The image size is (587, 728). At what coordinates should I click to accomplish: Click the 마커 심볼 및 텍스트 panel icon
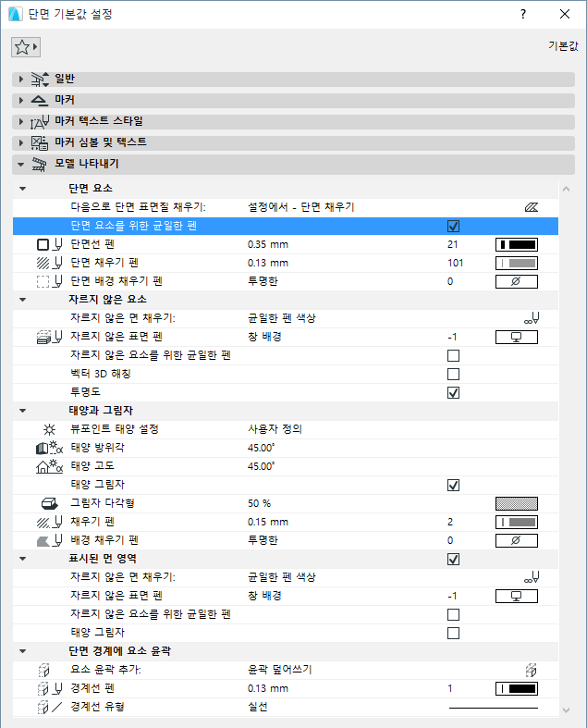pyautogui.click(x=40, y=142)
